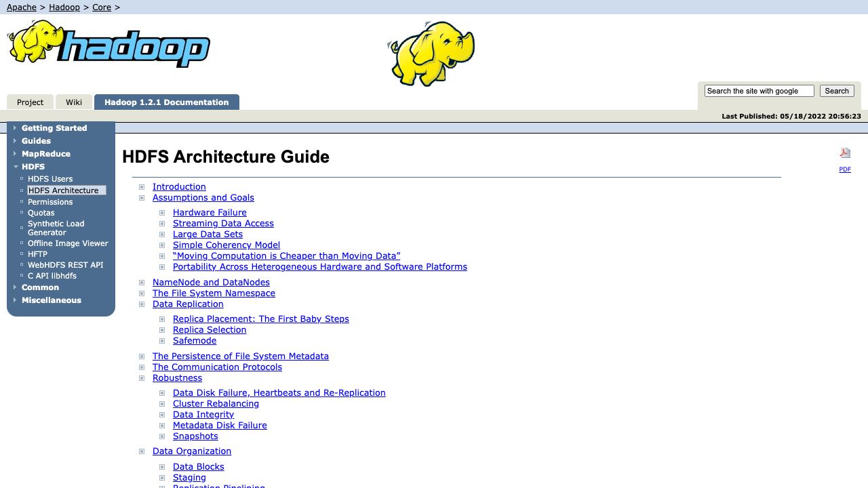This screenshot has width=868, height=488.
Task: Go to Offline Image Viewer page
Action: point(68,243)
